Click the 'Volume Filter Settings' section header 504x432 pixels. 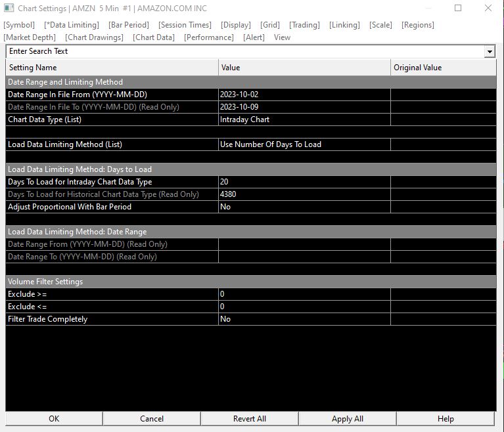click(251, 282)
